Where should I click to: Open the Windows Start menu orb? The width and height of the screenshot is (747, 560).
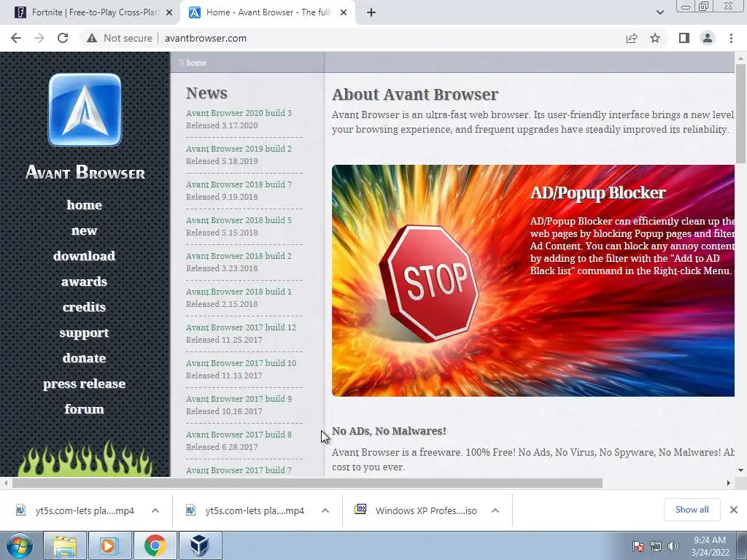20,545
